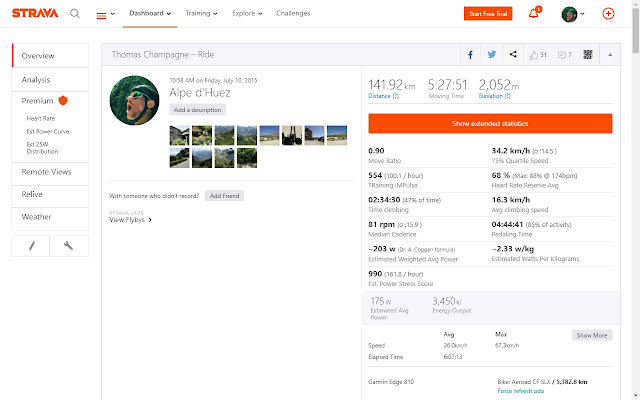Click the pencil edit icon
The image size is (640, 400).
coord(31,246)
